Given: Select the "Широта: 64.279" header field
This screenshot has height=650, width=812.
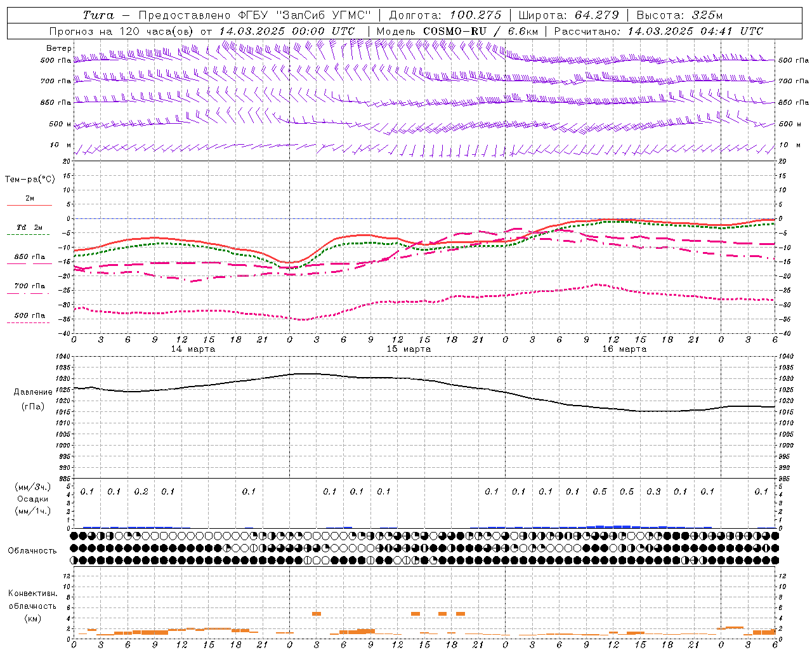Looking at the screenshot, I should click(568, 15).
